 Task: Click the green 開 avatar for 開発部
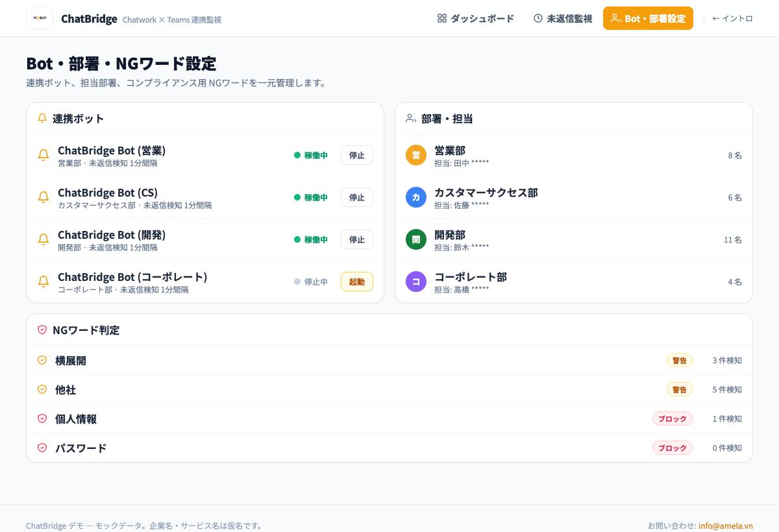click(416, 239)
